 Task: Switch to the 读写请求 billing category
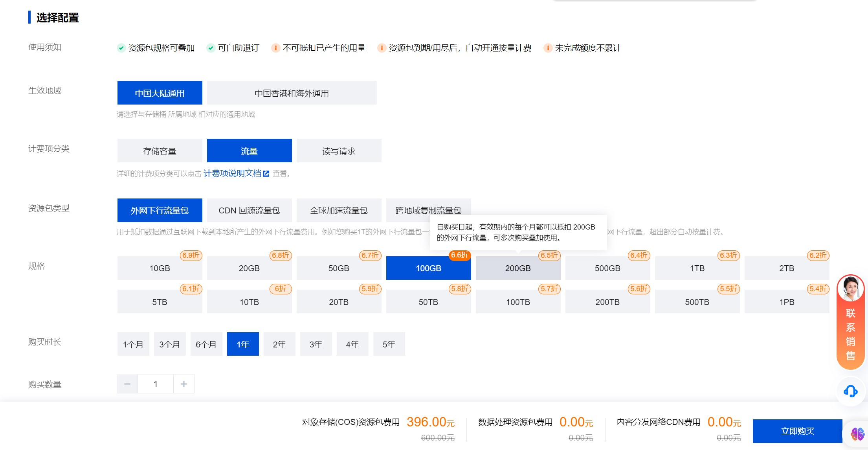click(339, 151)
